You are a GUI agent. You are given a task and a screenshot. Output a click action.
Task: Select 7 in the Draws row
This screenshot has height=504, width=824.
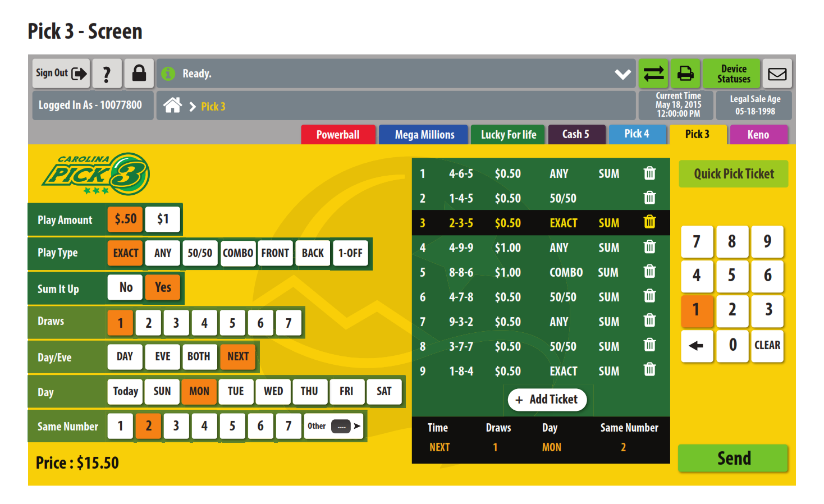tap(289, 323)
